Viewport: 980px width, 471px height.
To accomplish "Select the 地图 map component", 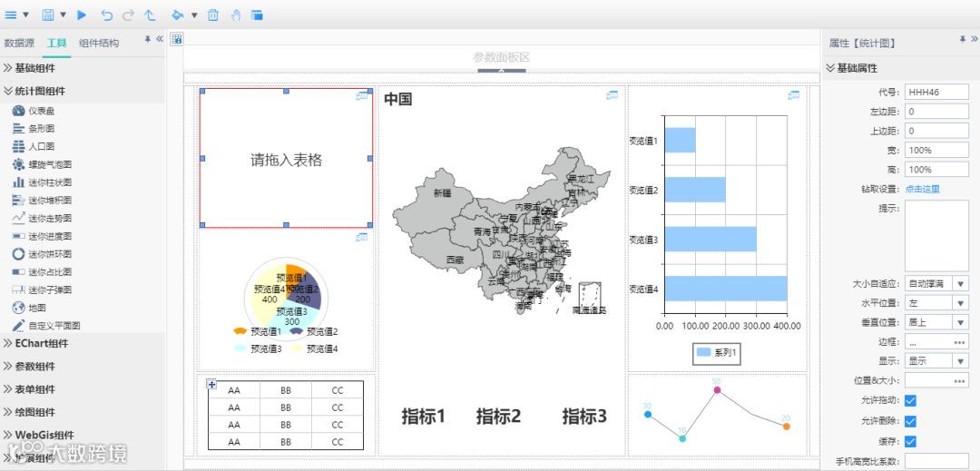I will tap(29, 308).
